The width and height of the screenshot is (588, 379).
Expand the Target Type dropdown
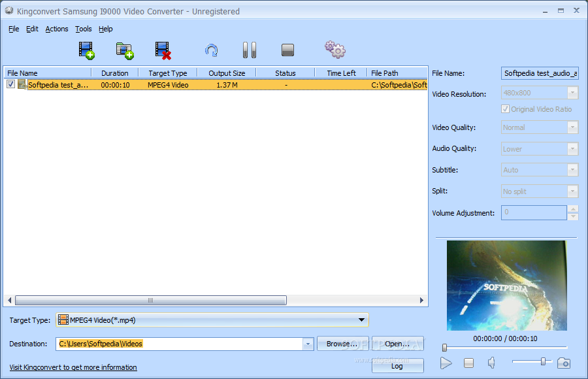(361, 320)
